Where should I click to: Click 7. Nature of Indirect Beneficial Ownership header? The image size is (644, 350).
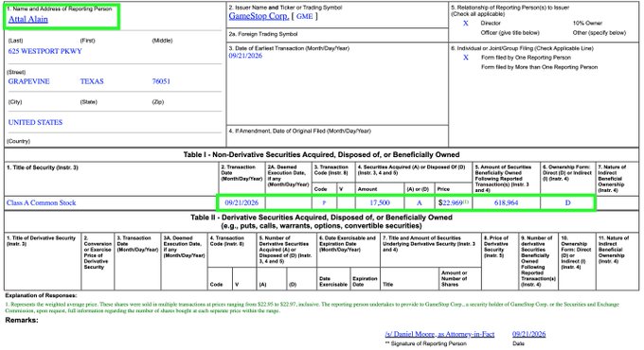(612, 179)
